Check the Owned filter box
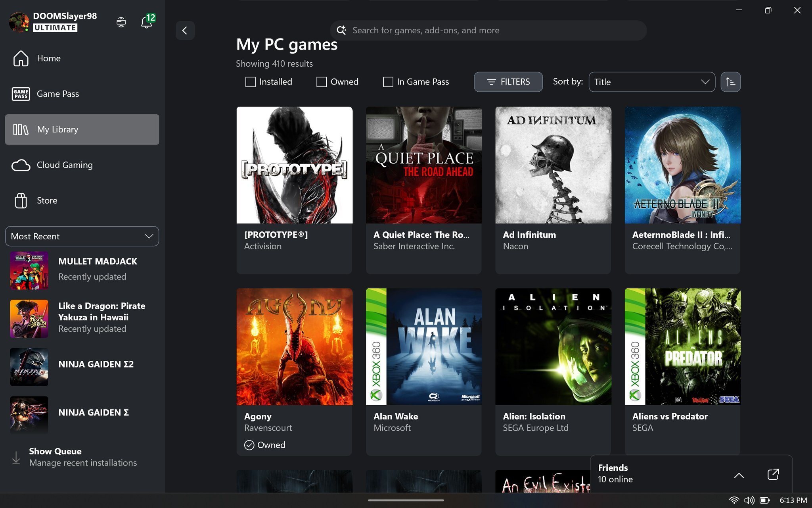Viewport: 812px width, 508px height. tap(322, 82)
